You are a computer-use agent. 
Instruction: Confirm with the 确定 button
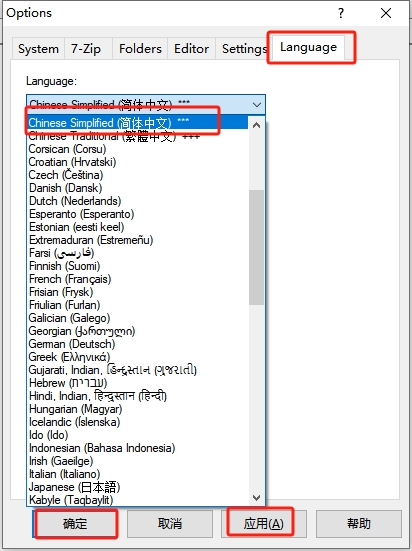[75, 524]
